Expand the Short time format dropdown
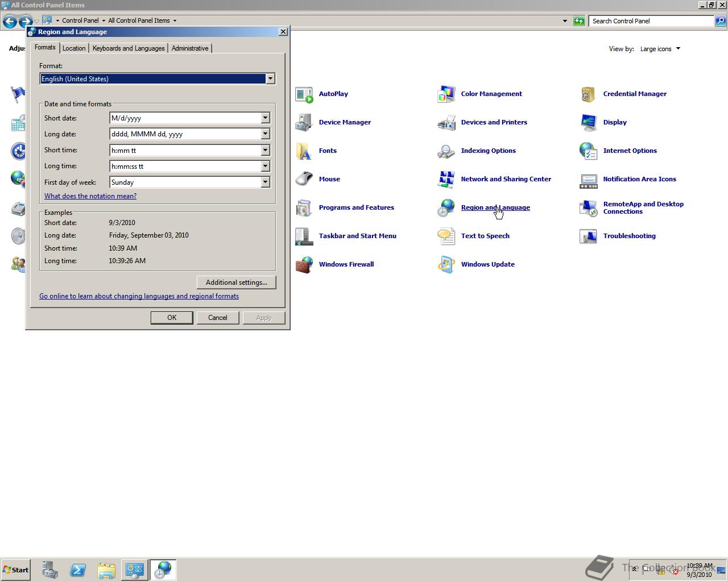This screenshot has height=582, width=728. point(265,151)
